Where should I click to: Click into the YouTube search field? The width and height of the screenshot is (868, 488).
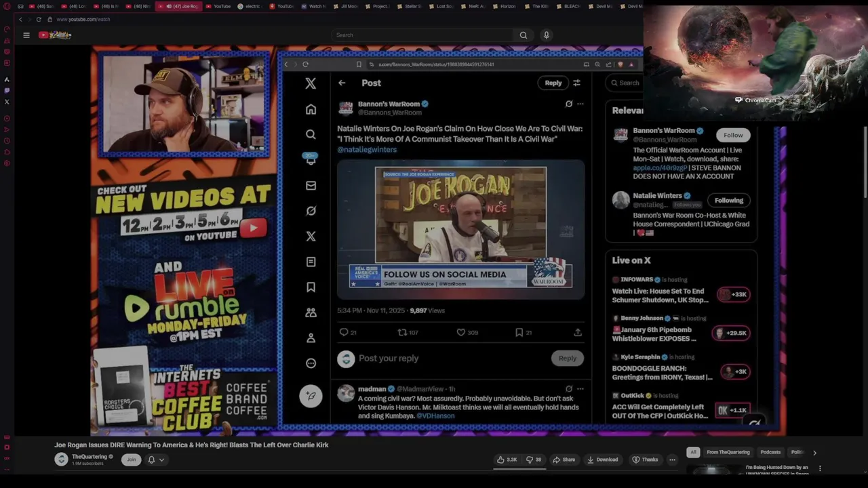click(x=422, y=35)
